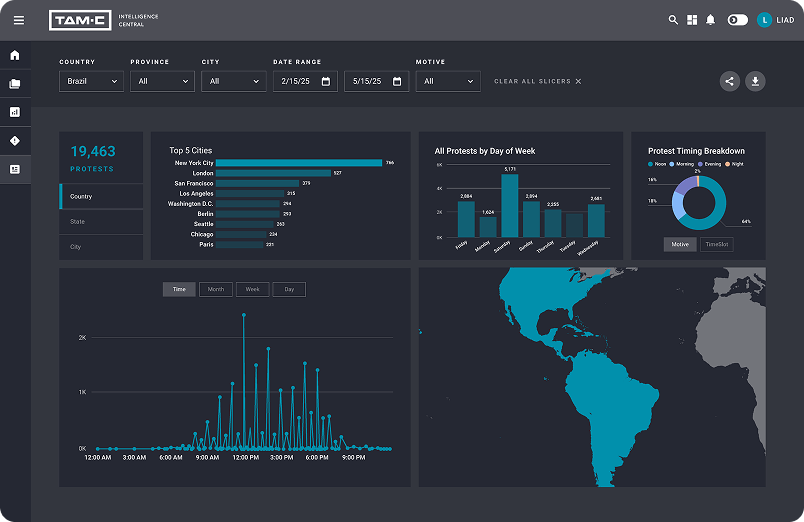Go to Home in the sidebar
Screen dimensions: 804x522
click(15, 55)
